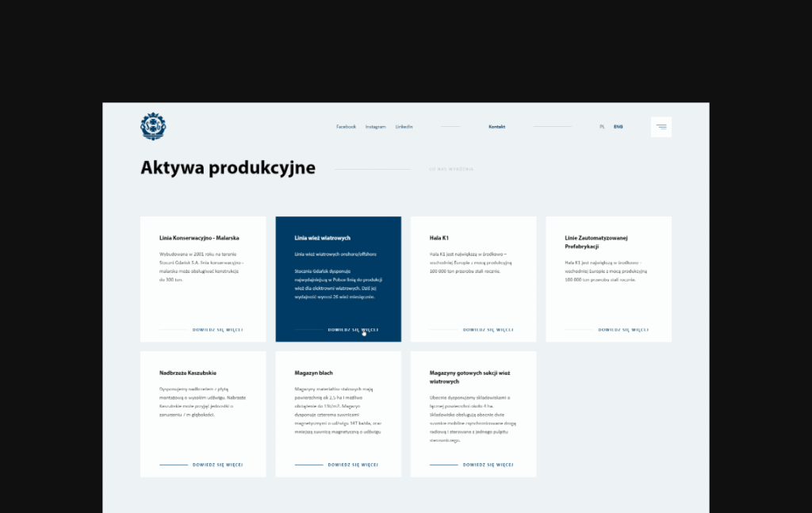
Task: Select the Magazyn blach card heading
Action: tap(313, 373)
